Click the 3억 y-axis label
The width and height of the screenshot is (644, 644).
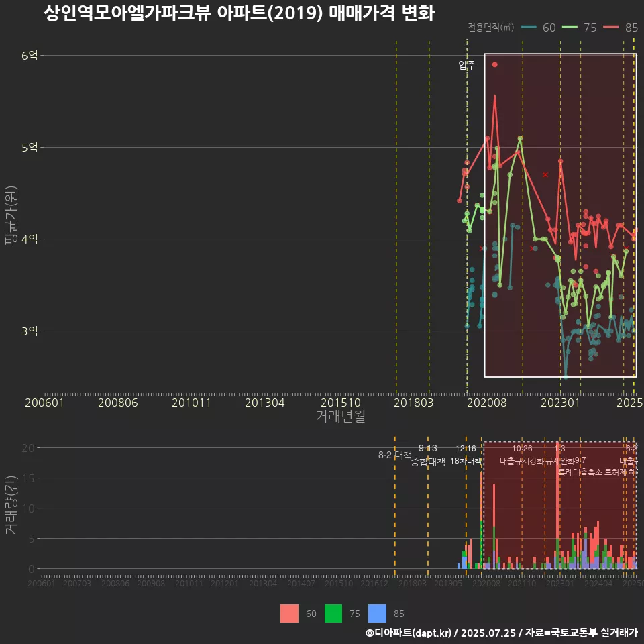(x=30, y=331)
